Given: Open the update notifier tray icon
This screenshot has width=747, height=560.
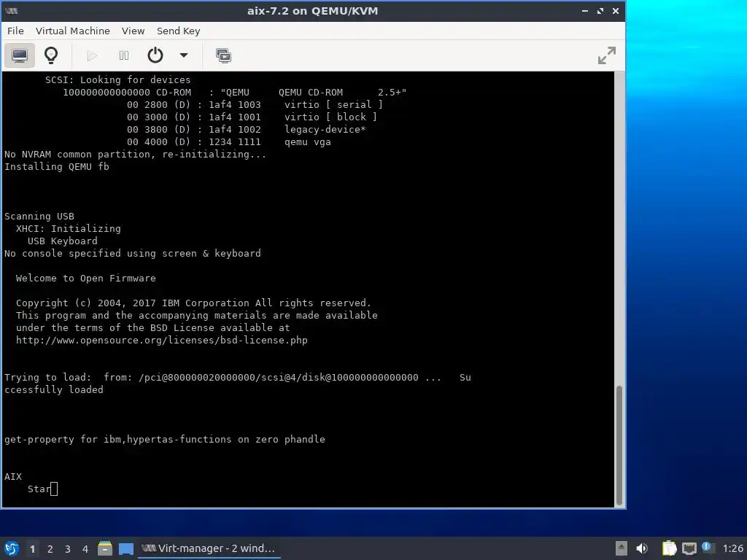Looking at the screenshot, I should tap(708, 548).
